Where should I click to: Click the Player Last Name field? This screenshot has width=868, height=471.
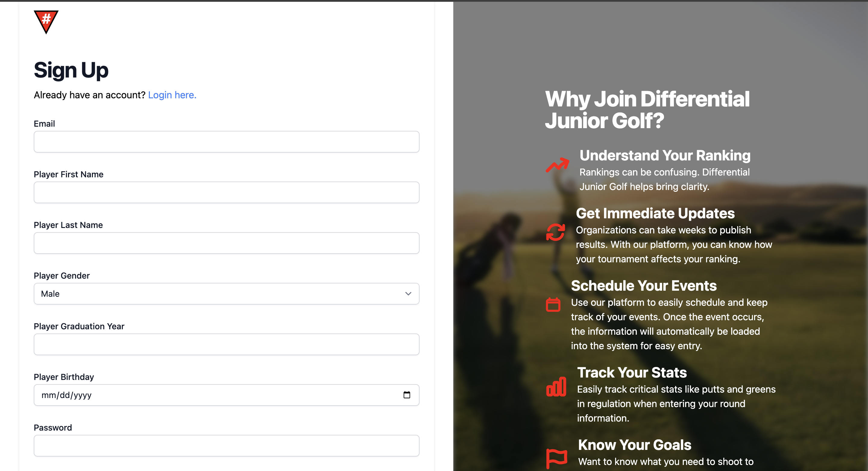226,243
